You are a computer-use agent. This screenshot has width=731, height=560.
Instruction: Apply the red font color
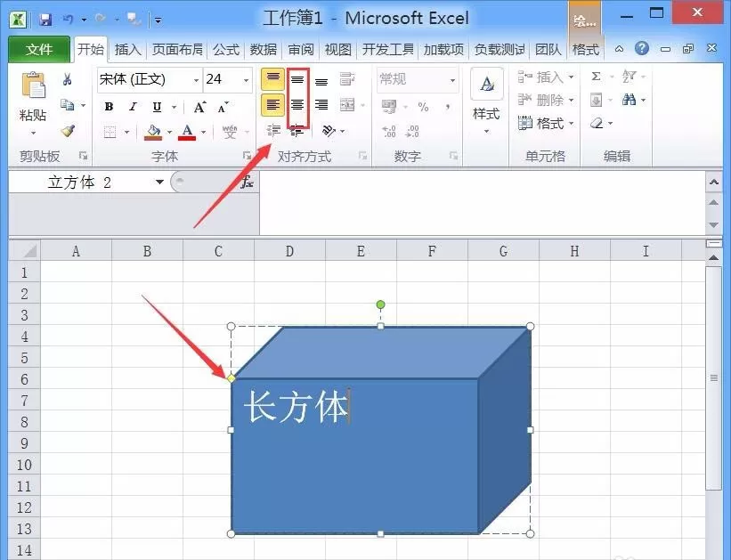(187, 132)
